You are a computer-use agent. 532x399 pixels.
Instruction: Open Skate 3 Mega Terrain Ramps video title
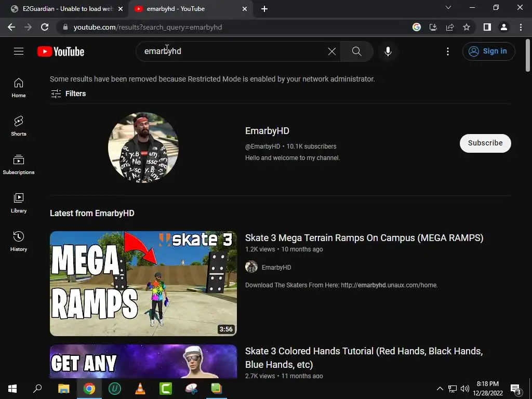pos(364,238)
